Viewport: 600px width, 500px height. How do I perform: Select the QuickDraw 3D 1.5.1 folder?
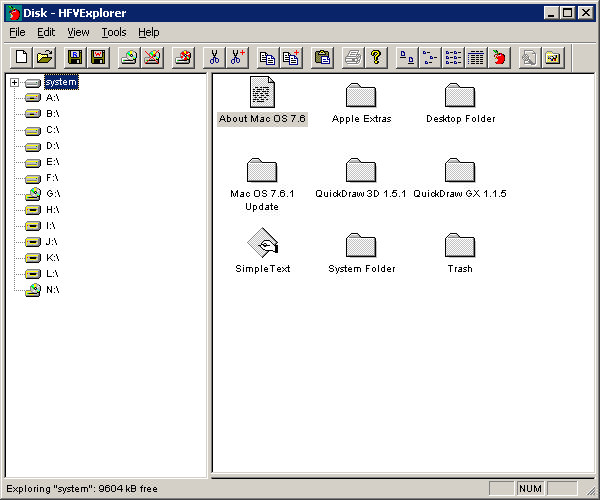pyautogui.click(x=361, y=170)
